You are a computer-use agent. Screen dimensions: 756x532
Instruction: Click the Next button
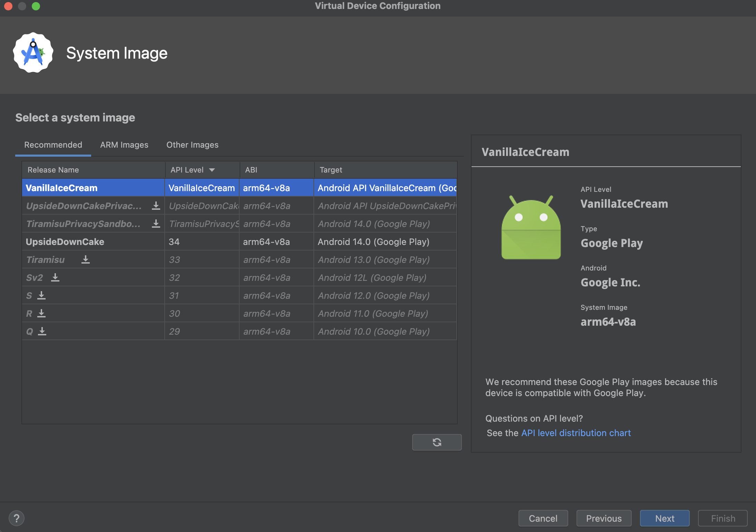(665, 518)
